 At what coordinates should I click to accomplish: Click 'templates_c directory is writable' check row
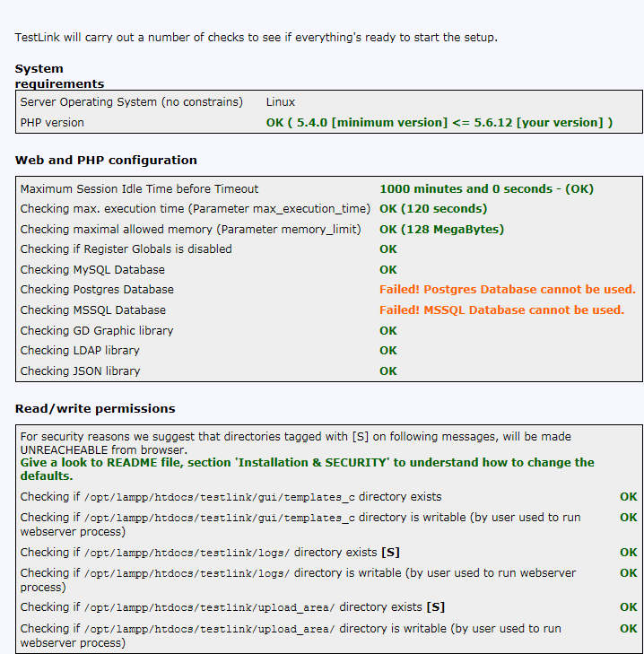pos(300,524)
